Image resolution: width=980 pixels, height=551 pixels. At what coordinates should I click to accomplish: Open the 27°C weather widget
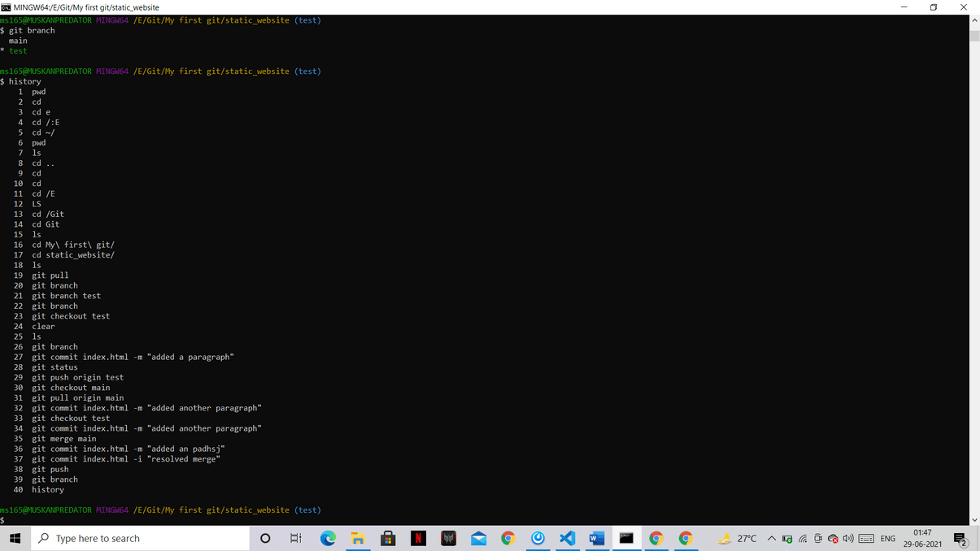point(737,538)
